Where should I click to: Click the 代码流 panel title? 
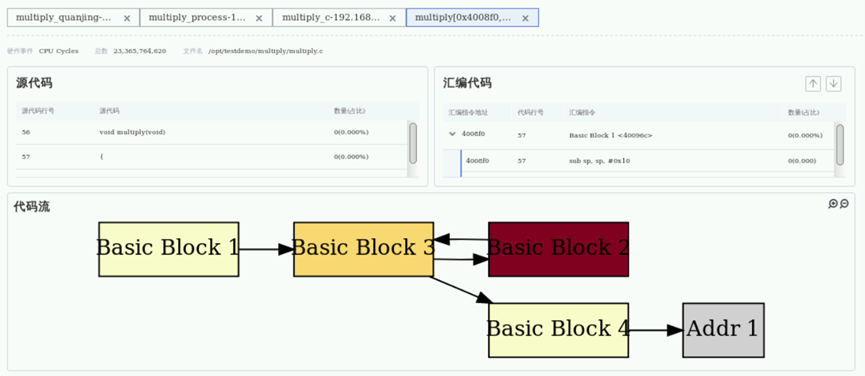tap(31, 207)
